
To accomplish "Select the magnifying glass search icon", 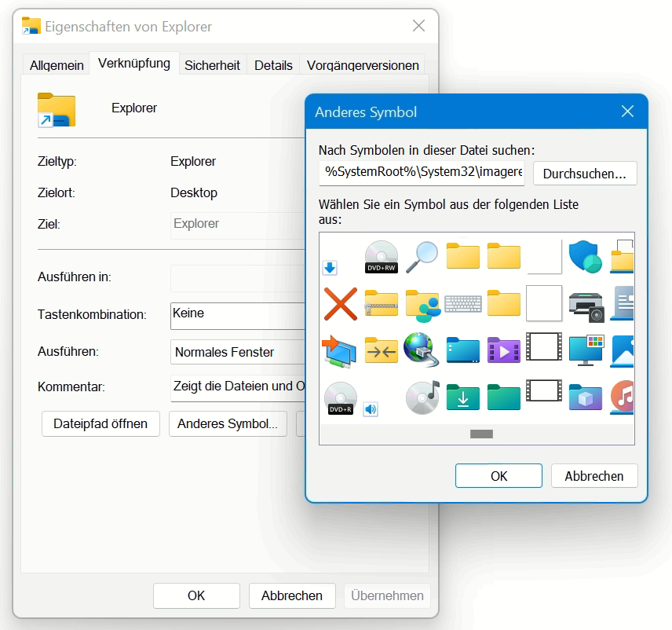I will [422, 256].
